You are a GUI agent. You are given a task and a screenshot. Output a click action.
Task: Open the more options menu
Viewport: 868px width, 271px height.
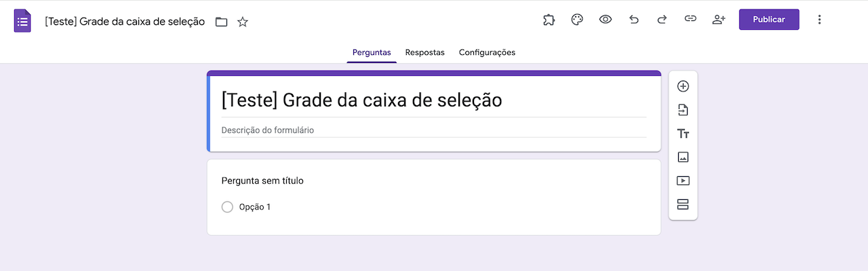(819, 20)
